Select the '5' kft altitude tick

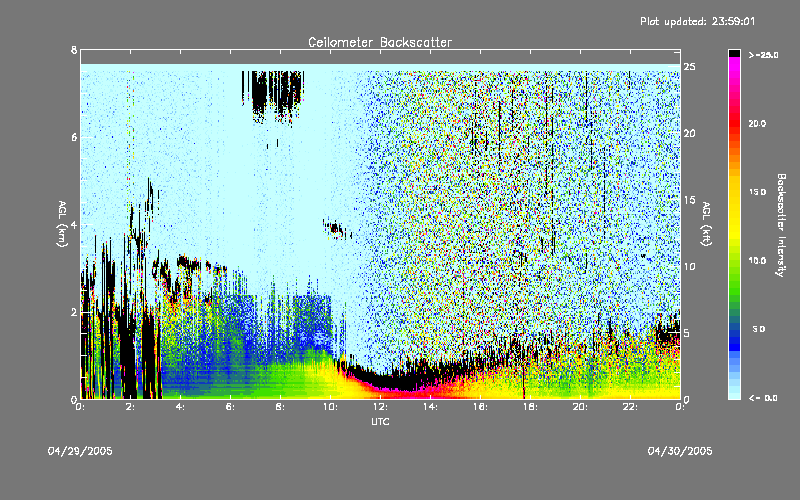click(687, 333)
